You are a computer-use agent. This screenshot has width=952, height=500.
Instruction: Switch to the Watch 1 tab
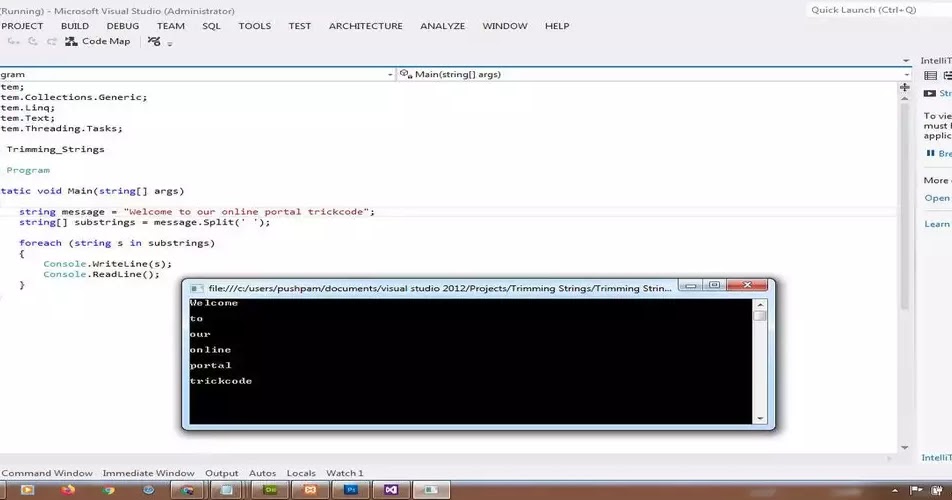(344, 473)
